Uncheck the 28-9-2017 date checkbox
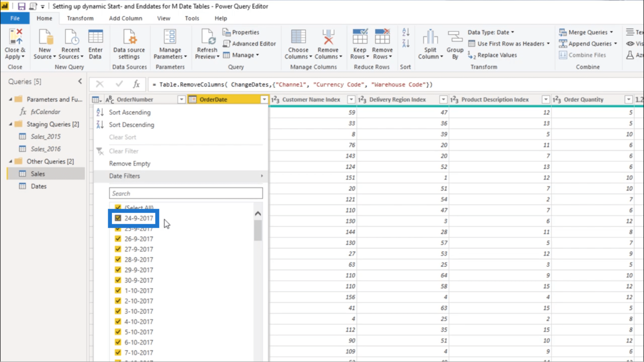Screen dimensions: 644x362 [x=118, y=259]
